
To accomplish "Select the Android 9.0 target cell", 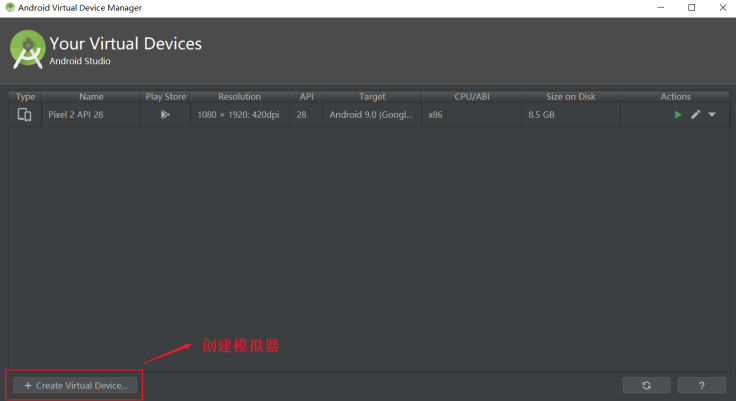I will tap(372, 115).
